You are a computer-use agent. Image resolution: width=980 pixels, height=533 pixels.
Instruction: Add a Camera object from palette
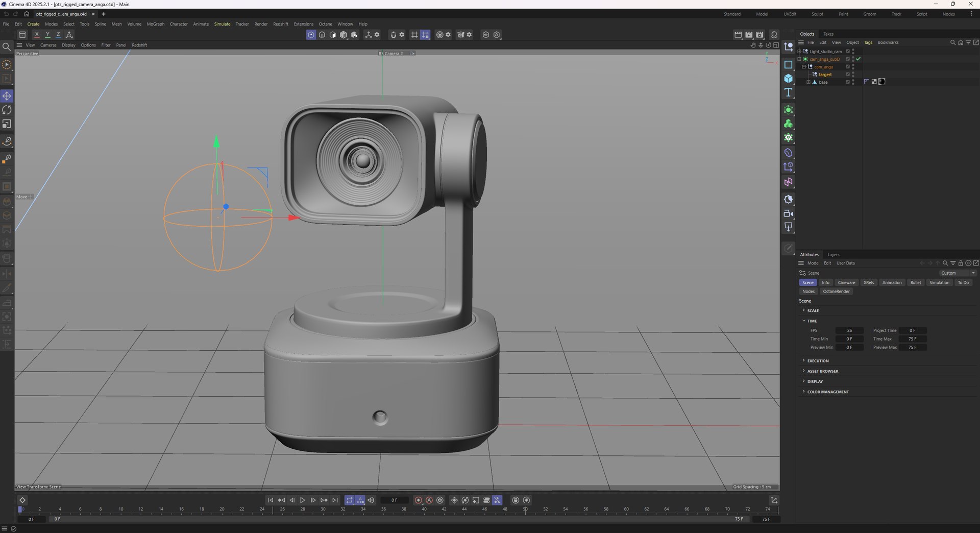tap(788, 213)
